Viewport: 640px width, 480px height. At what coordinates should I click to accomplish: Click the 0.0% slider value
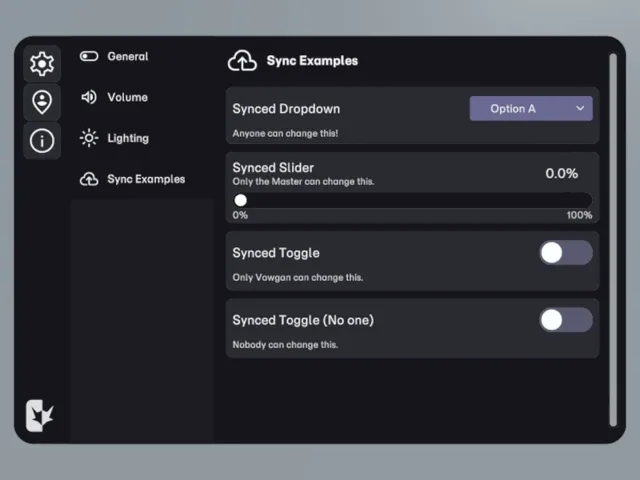point(562,173)
